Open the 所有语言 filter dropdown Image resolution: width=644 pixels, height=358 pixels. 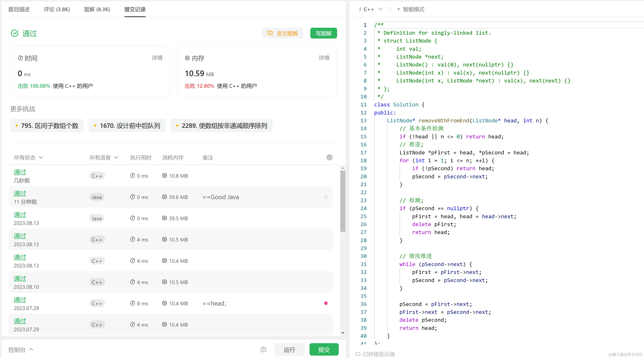[x=103, y=157]
